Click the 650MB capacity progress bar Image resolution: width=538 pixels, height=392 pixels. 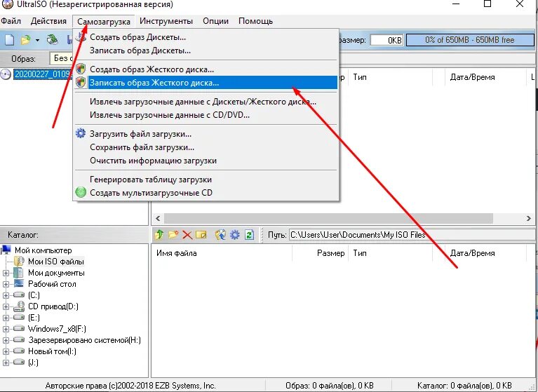[470, 40]
